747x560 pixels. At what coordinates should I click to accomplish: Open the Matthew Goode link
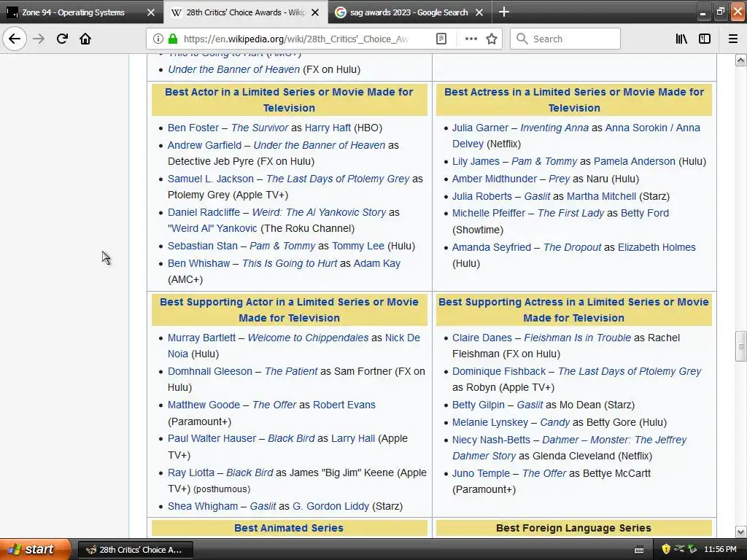(x=204, y=405)
